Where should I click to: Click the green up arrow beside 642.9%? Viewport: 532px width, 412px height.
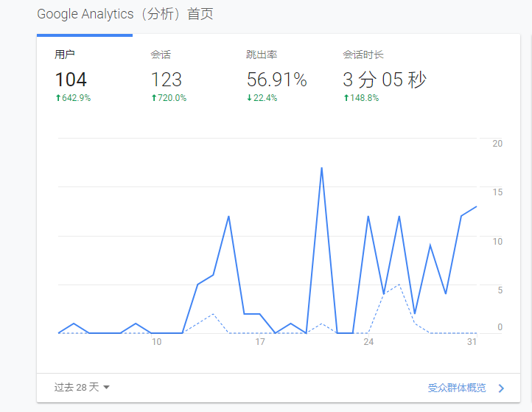pyautogui.click(x=58, y=98)
